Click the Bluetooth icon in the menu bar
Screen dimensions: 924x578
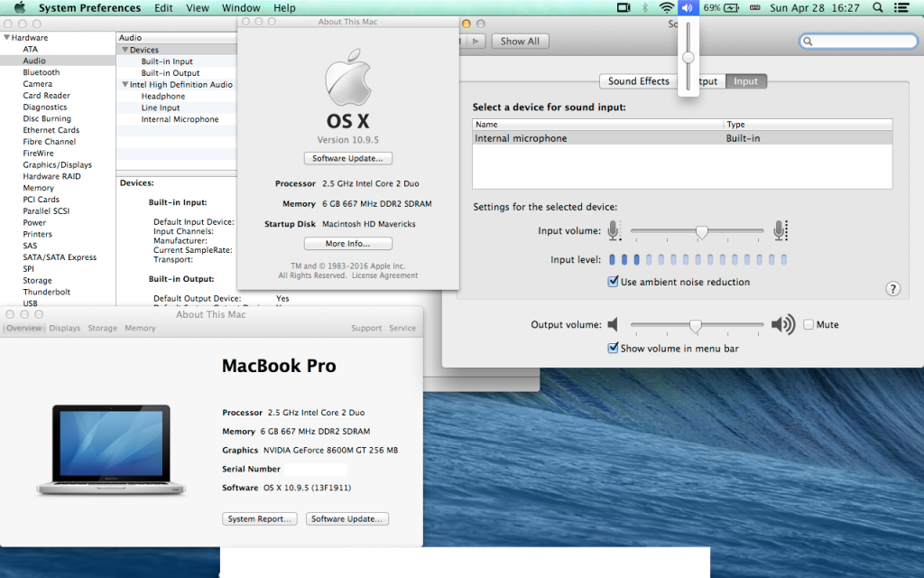(x=646, y=7)
